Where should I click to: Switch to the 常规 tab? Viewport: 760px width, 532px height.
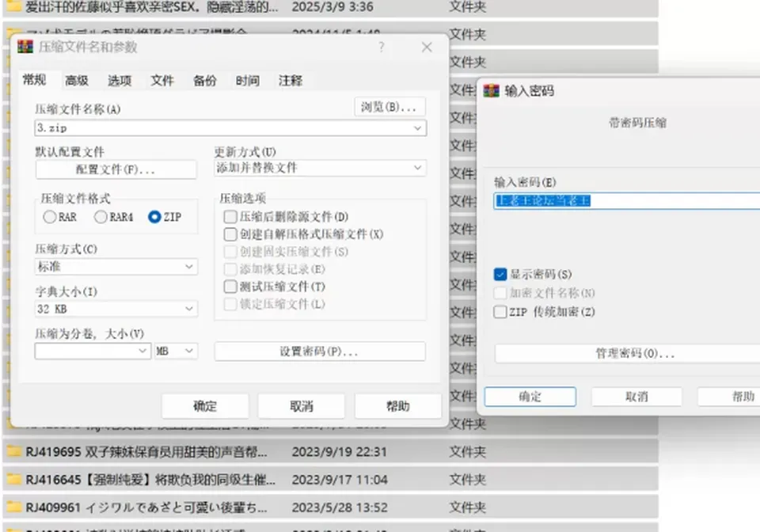pos(34,80)
